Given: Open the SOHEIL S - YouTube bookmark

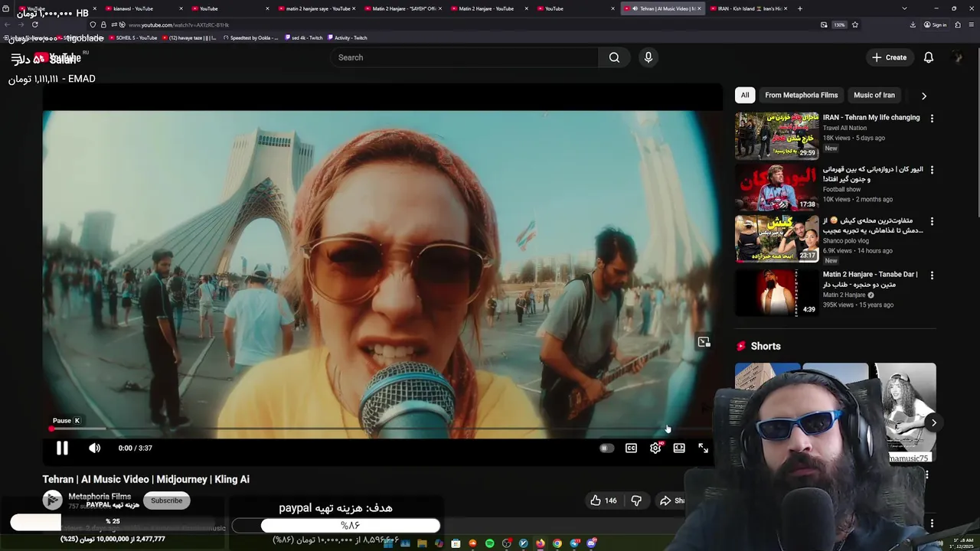Looking at the screenshot, I should tap(133, 37).
